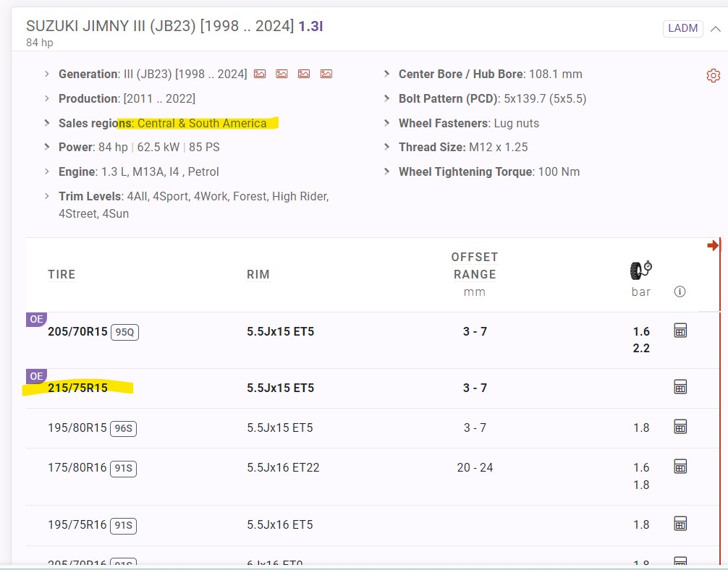Expand the Bolt Pattern (PCD) row arrow
The image size is (728, 570).
click(x=387, y=98)
